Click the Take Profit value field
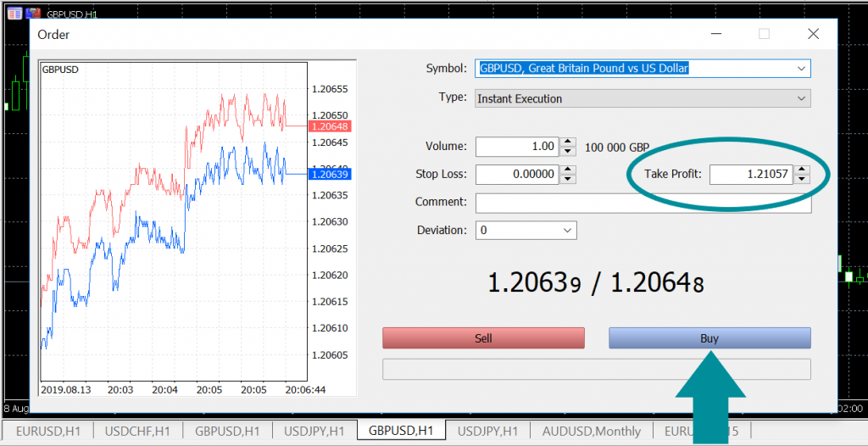868x446 pixels. 751,175
